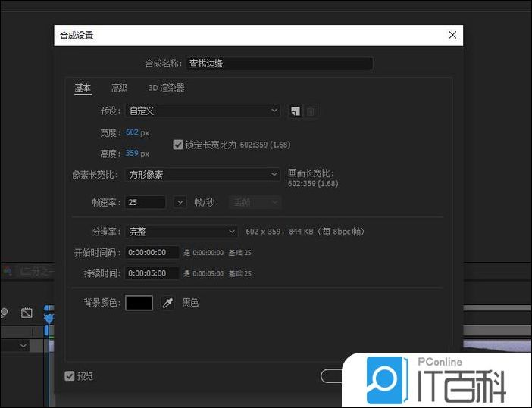Open the resolution dropdown showing 完整
Image resolution: width=532 pixels, height=408 pixels.
[182, 232]
